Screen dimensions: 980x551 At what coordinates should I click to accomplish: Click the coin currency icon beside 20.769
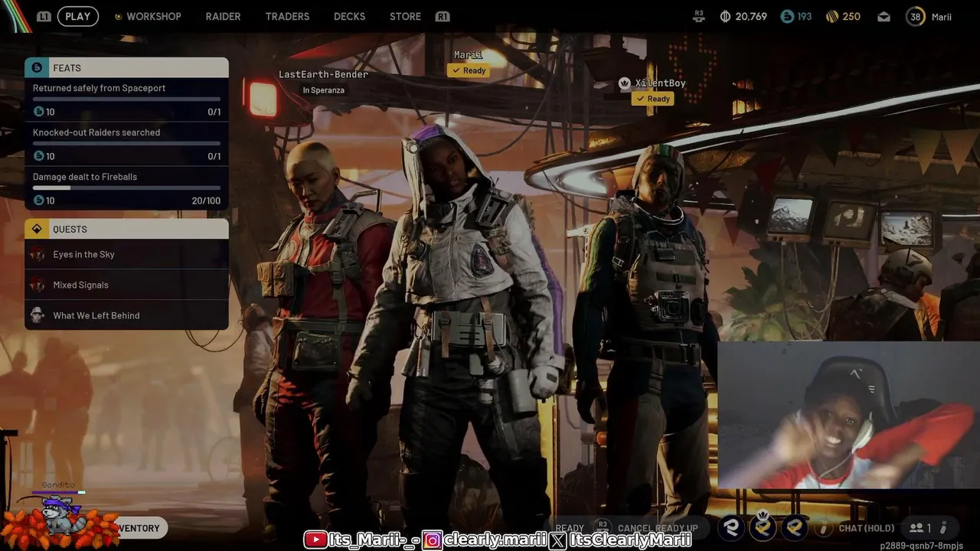725,16
